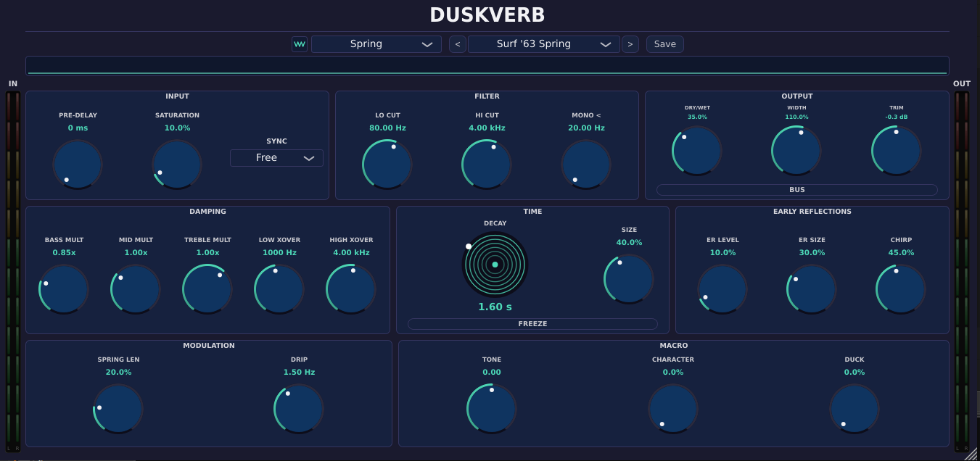Click the OUT level meter
This screenshot has width=980, height=461.
click(962, 271)
